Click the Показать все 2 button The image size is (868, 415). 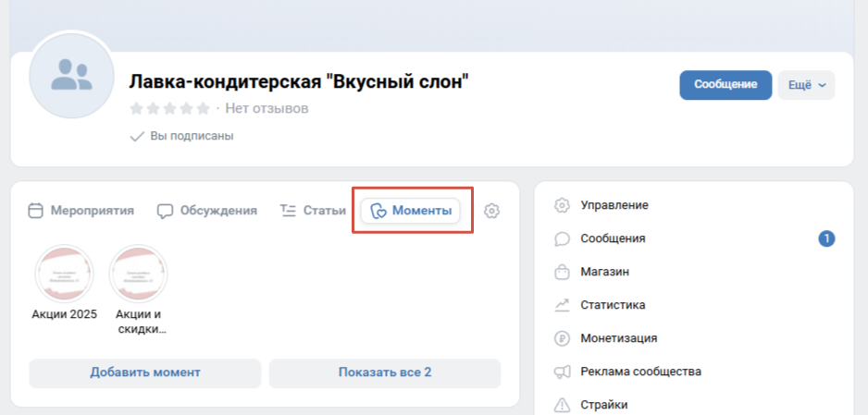point(384,372)
